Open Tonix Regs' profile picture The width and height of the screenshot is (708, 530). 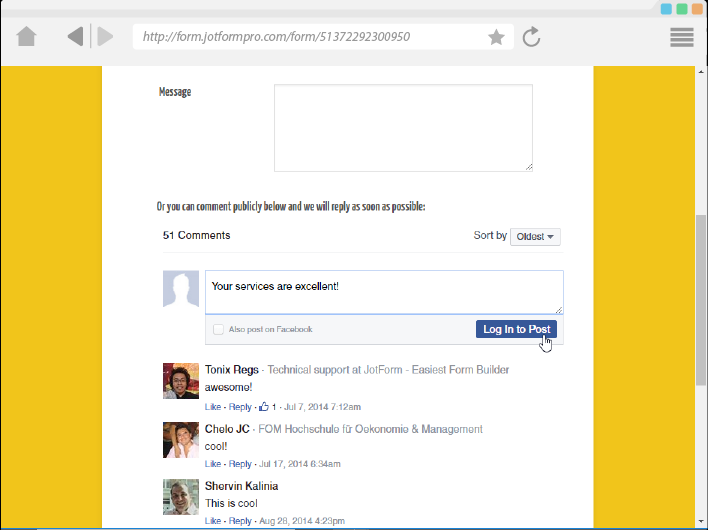181,381
